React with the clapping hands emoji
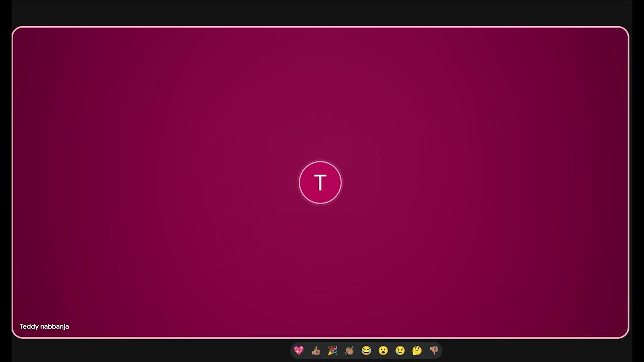 click(350, 350)
